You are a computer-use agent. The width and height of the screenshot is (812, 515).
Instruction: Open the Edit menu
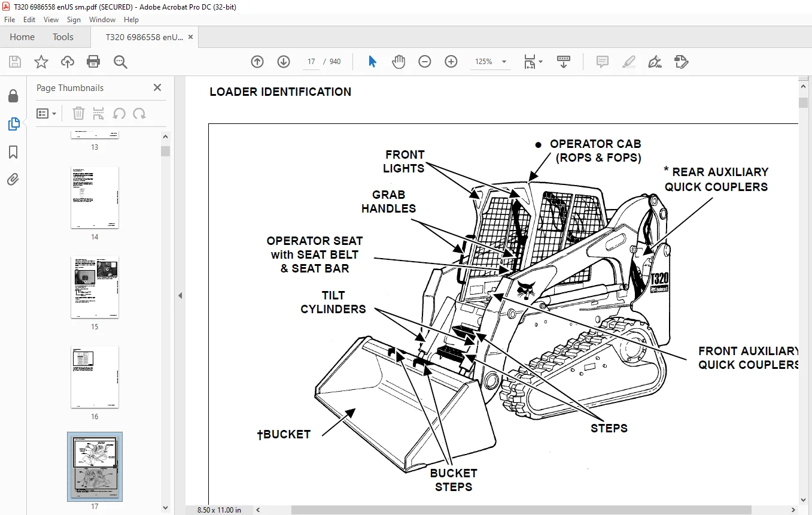29,20
